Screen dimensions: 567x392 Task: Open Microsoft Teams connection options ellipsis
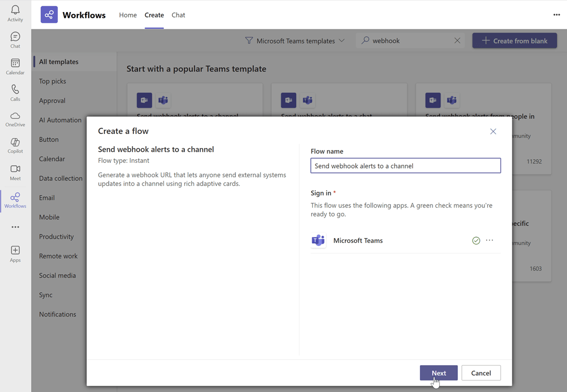(x=490, y=240)
